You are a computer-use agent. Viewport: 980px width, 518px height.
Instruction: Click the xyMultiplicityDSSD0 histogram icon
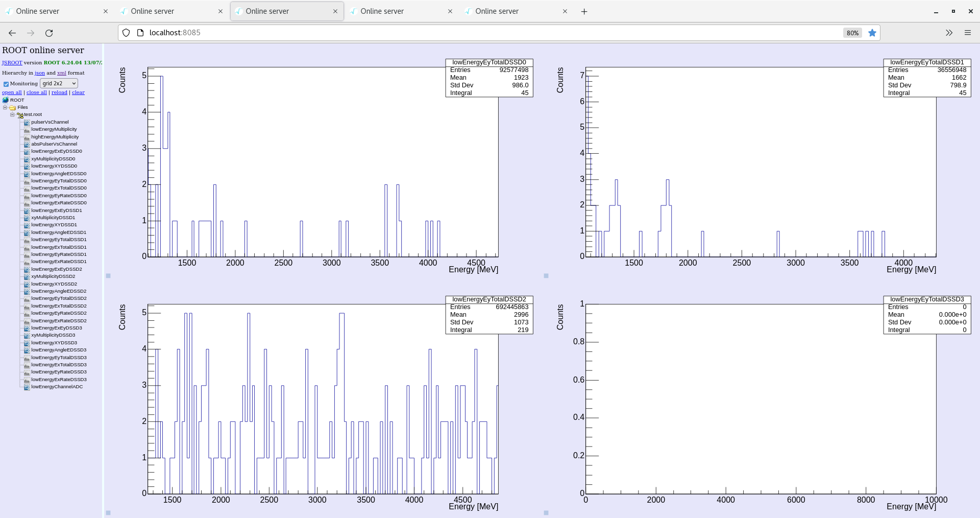pos(27,158)
